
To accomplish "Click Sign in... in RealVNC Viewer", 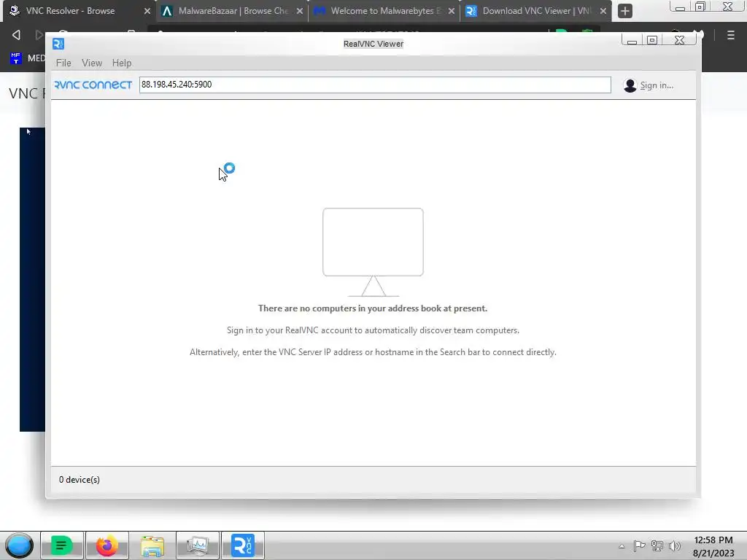I will 657,85.
